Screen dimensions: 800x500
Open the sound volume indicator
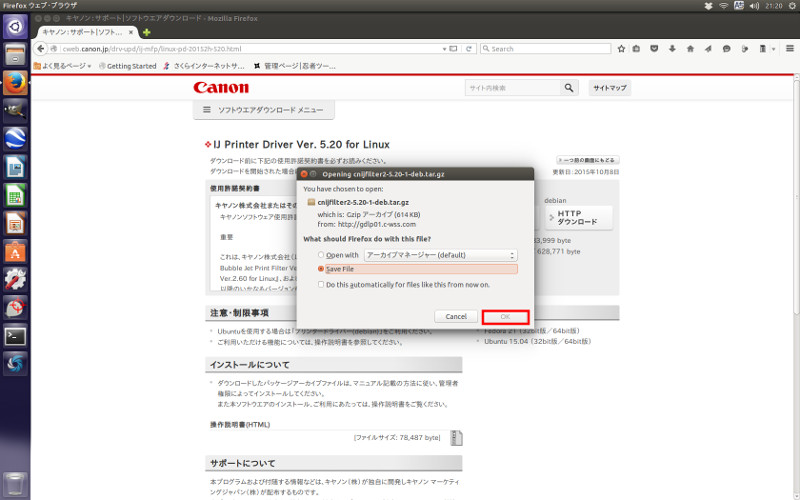pos(755,6)
